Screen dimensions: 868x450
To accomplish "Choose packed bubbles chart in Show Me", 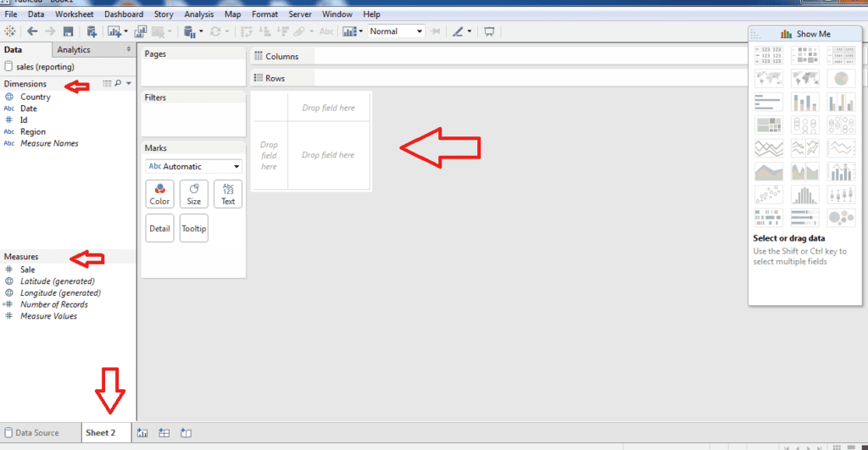I will 842,218.
